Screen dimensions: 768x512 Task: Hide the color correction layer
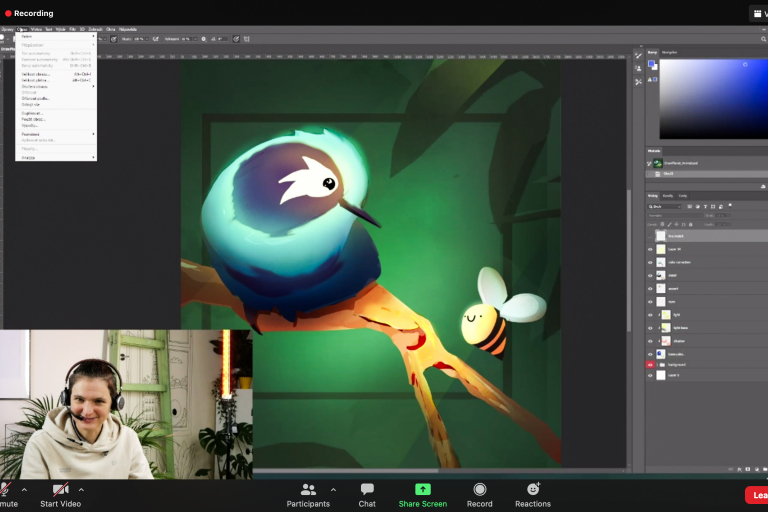pos(650,262)
